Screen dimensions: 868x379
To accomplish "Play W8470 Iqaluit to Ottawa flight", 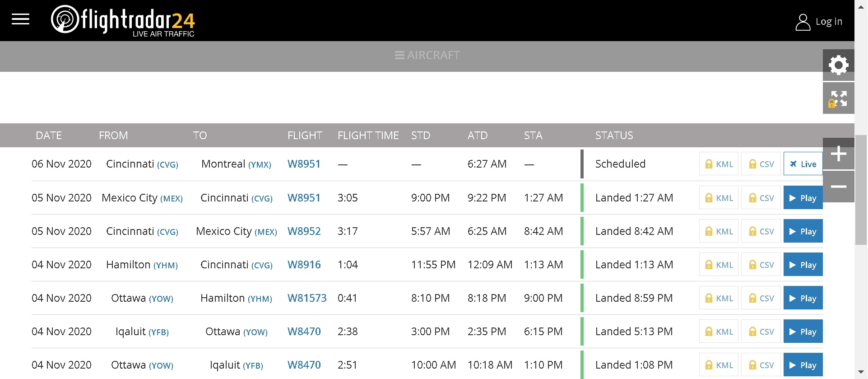I will [x=803, y=331].
